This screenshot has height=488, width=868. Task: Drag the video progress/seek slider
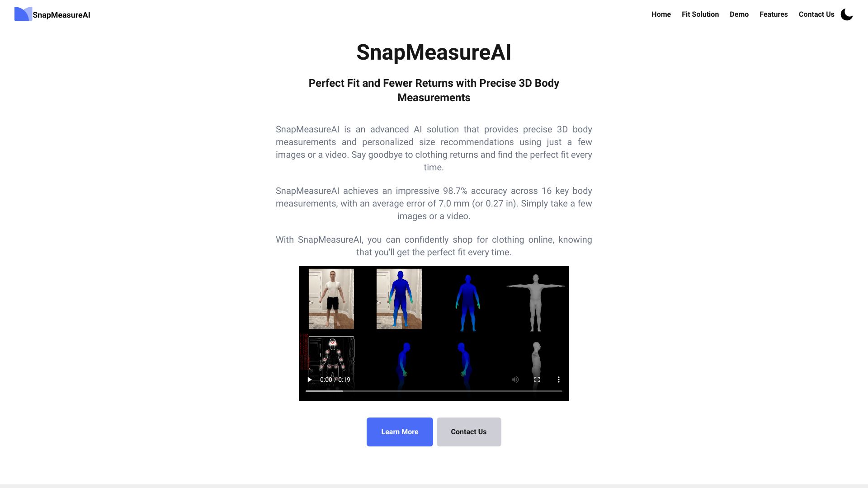[x=434, y=391]
